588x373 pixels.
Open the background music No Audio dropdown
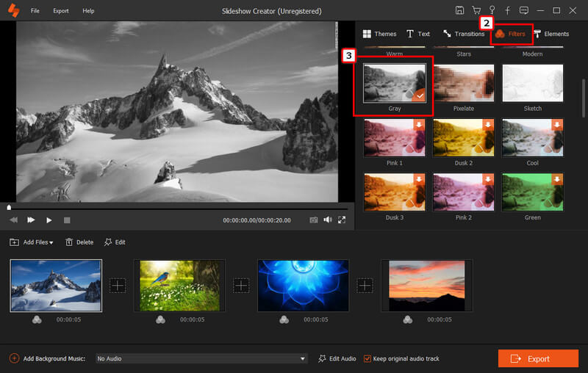point(201,358)
